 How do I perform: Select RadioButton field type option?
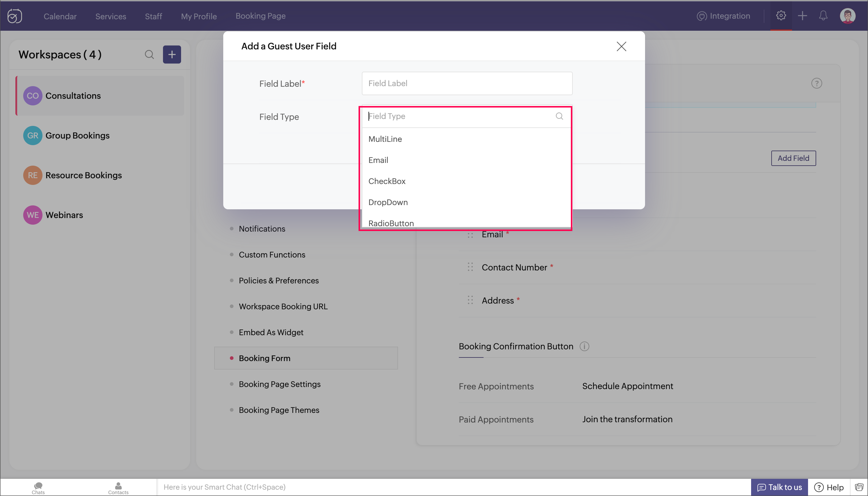[x=391, y=223]
